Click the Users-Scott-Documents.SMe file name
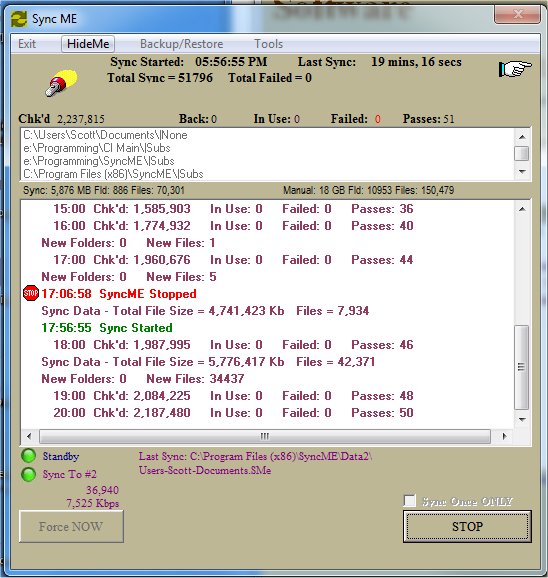 (205, 470)
